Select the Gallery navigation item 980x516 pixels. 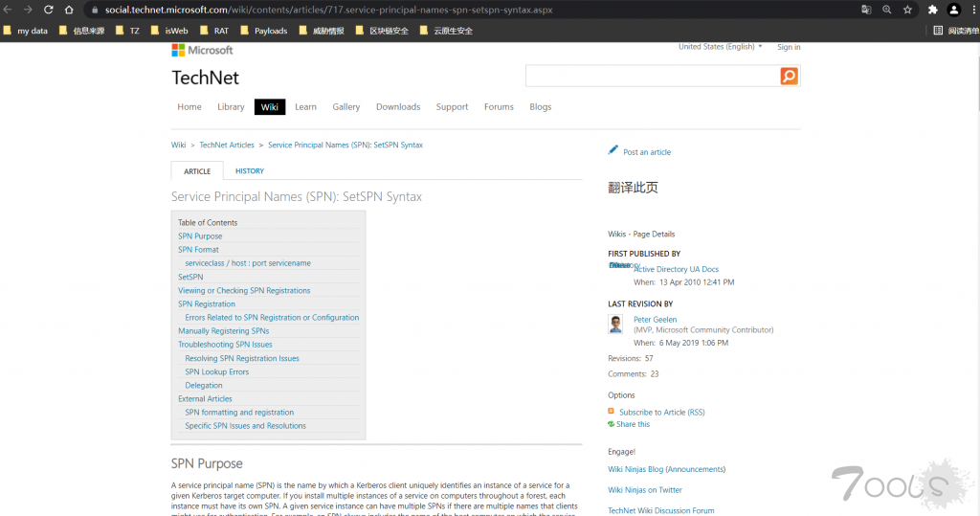coord(346,107)
